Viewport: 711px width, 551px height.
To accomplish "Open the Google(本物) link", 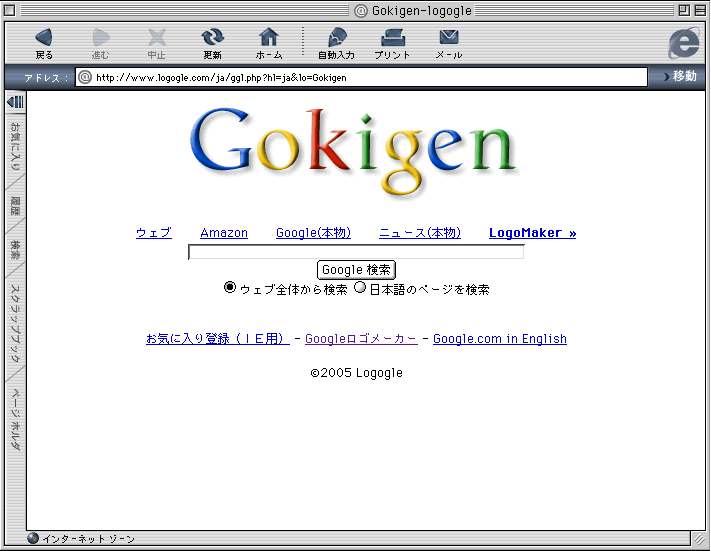I will pos(313,233).
